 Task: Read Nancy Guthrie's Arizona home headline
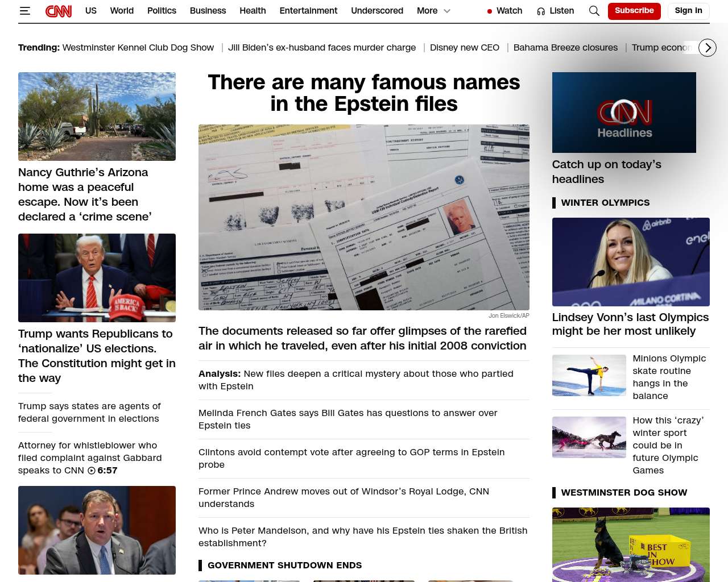tap(85, 194)
